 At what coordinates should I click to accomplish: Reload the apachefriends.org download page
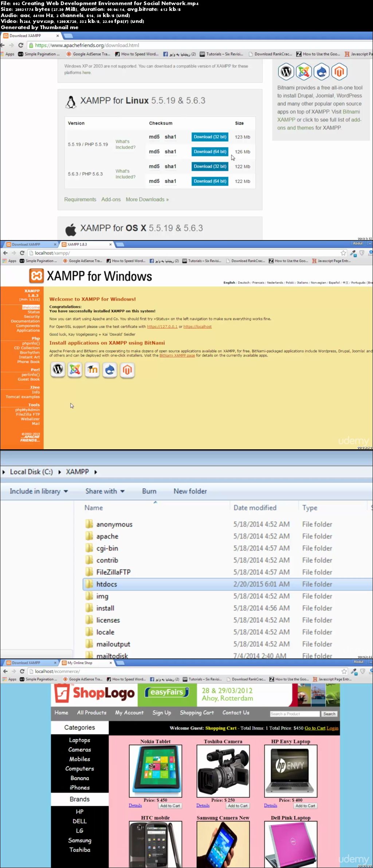pyautogui.click(x=21, y=45)
